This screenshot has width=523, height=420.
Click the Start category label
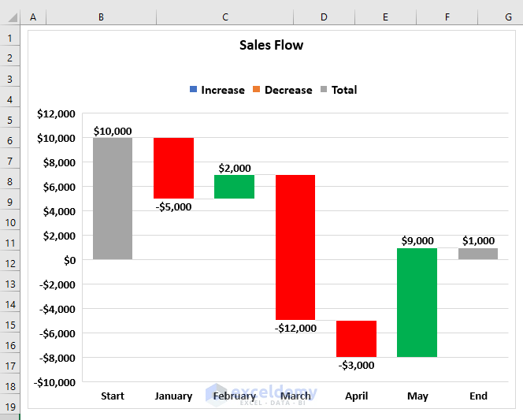pos(113,396)
